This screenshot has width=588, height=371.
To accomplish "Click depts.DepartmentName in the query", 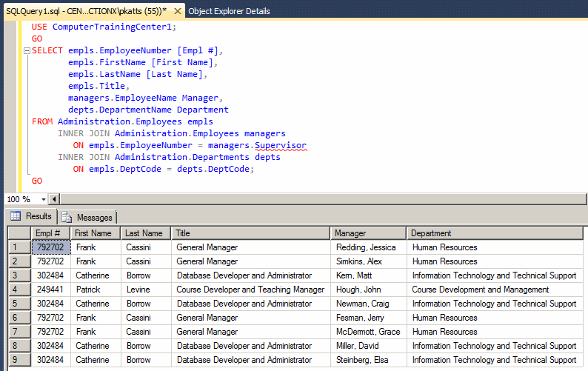I will click(120, 110).
